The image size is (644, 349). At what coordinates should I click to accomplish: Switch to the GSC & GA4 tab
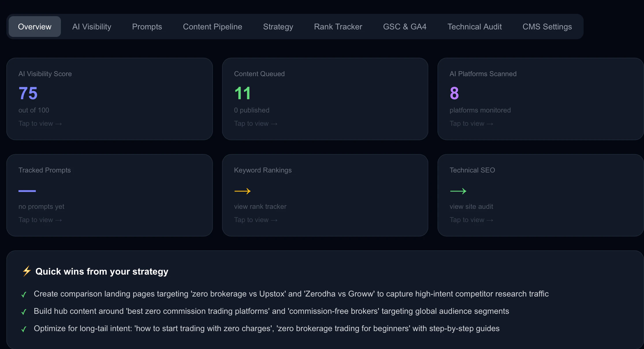(x=405, y=27)
